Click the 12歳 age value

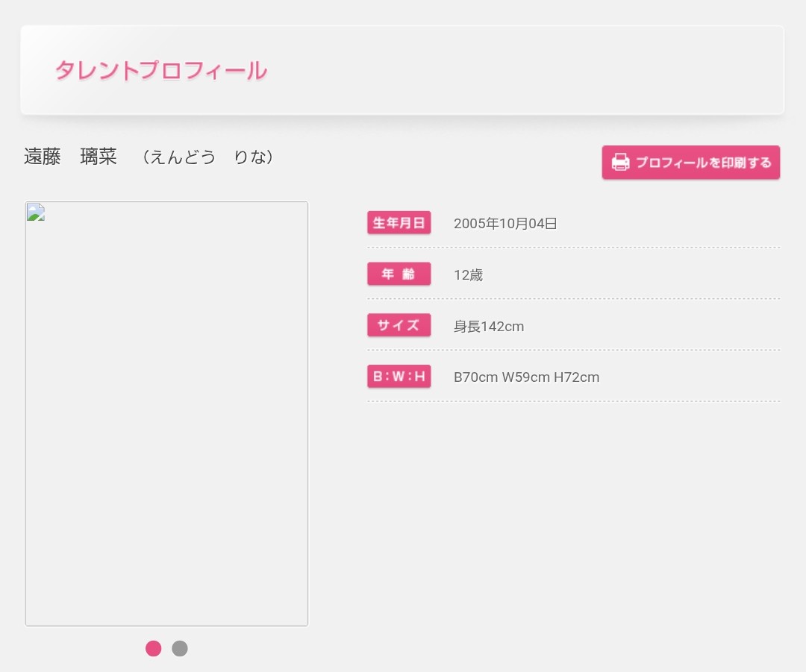click(468, 275)
